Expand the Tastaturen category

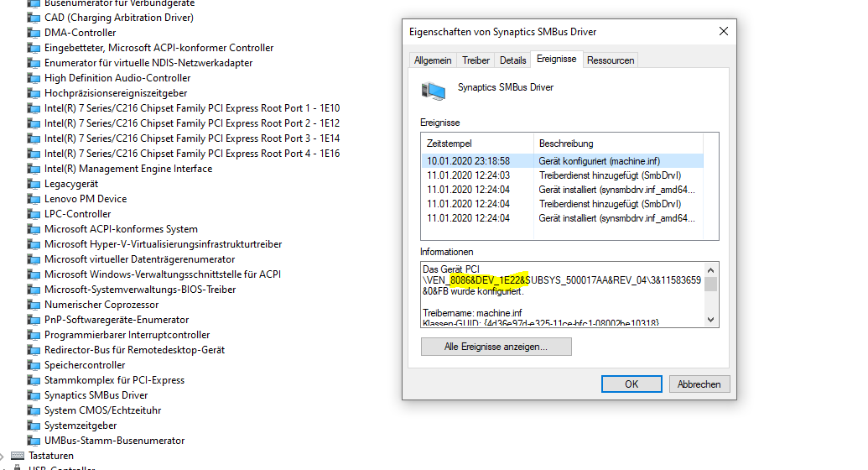click(3, 456)
